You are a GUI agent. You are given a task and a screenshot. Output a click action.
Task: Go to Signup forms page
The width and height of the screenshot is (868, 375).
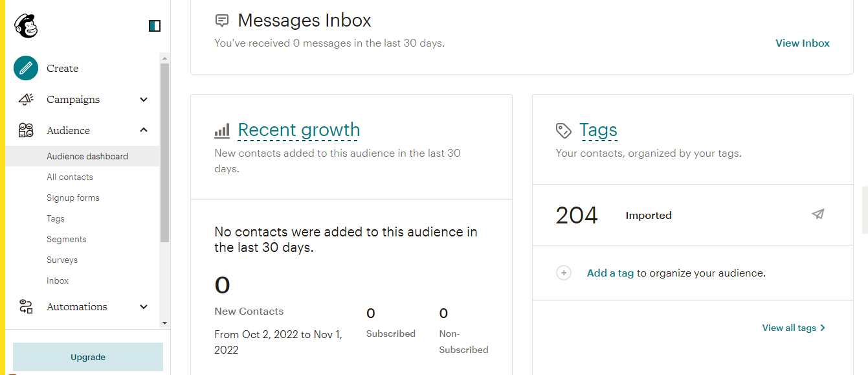[73, 198]
